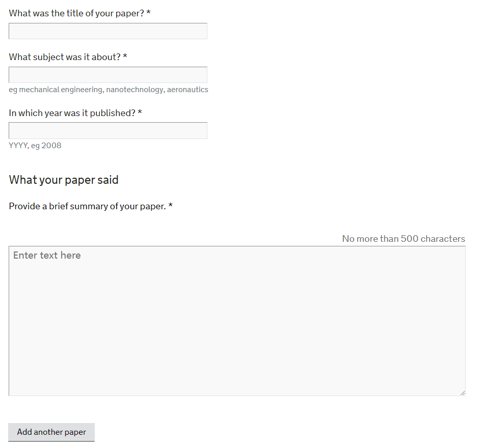Click the 'What was the title of your paper?' label
The width and height of the screenshot is (478, 448).
[x=76, y=13]
